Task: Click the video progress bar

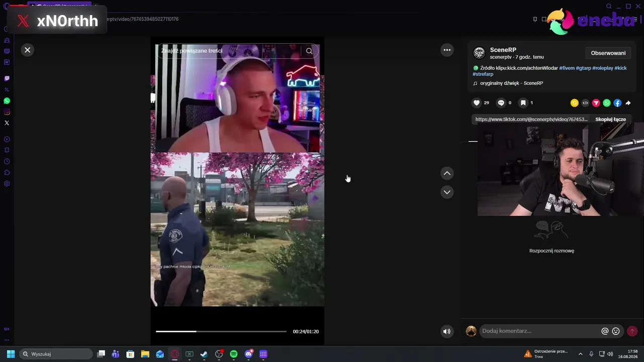Action: pos(221,331)
